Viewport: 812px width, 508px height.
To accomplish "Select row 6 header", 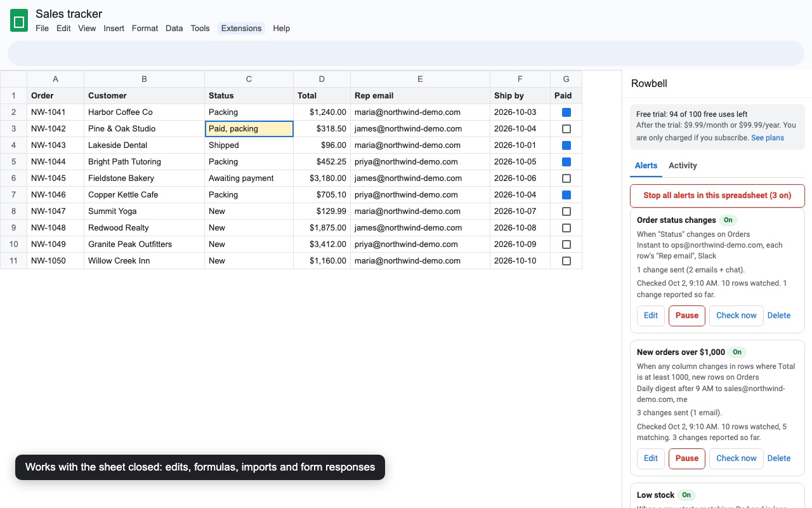I will [x=13, y=178].
